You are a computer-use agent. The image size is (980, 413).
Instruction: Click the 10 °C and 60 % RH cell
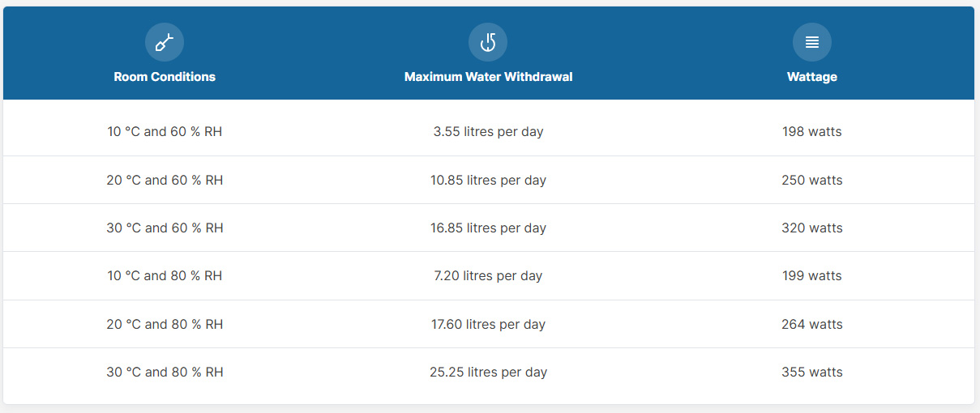pyautogui.click(x=165, y=131)
